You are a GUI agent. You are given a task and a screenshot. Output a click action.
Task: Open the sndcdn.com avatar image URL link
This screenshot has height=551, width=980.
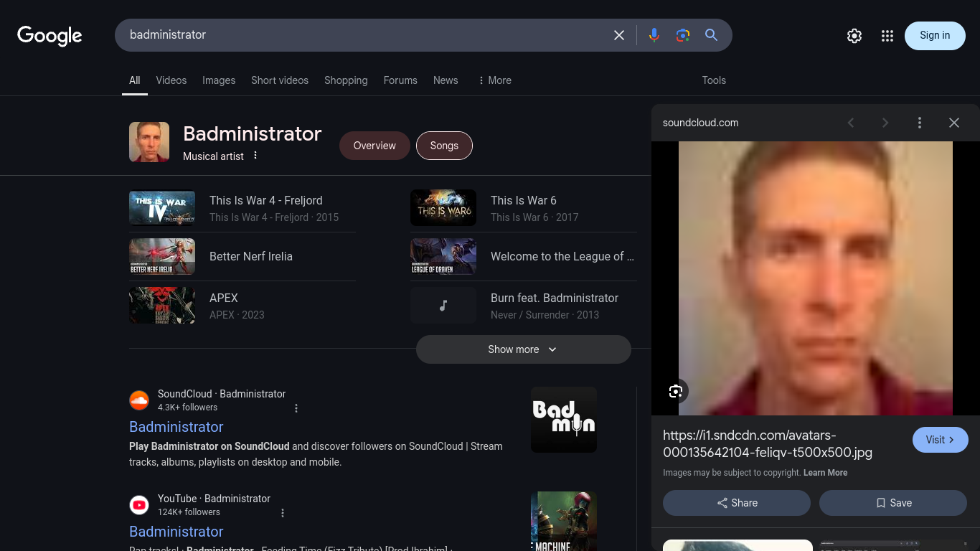click(x=768, y=444)
